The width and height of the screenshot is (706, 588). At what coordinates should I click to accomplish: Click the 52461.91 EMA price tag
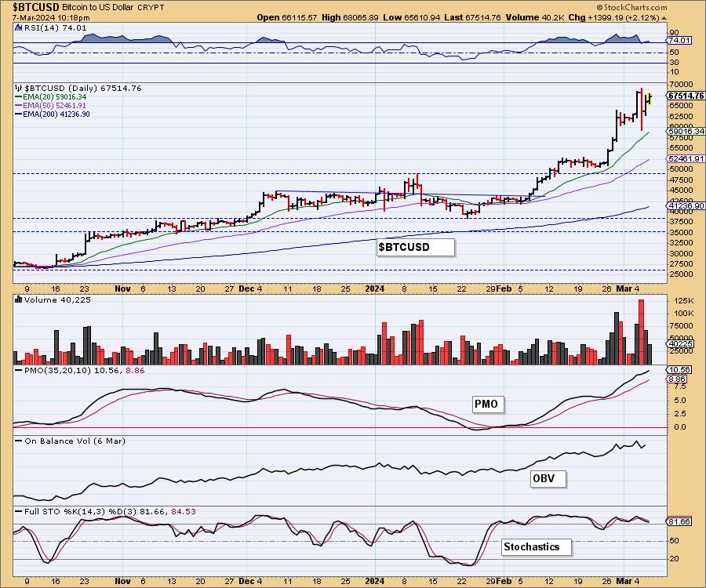(x=686, y=159)
